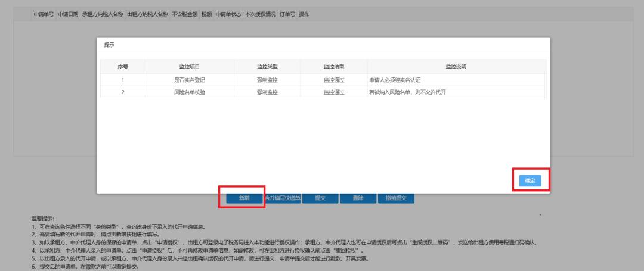The width and height of the screenshot is (644, 271).
Task: Click sequence number 2 in dialog table
Action: 123,92
